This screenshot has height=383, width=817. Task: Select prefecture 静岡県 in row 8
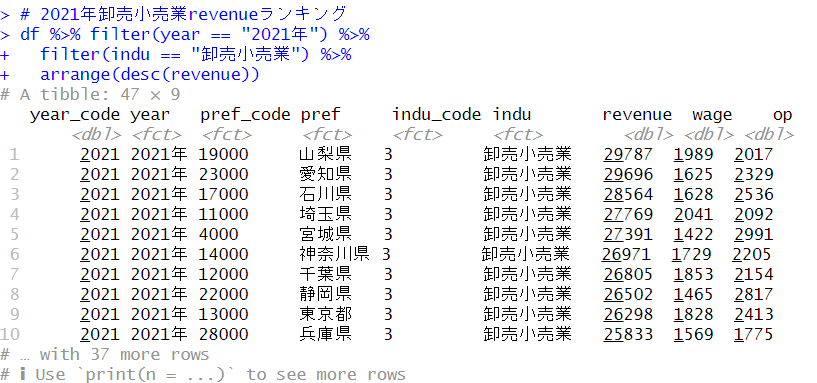325,294
